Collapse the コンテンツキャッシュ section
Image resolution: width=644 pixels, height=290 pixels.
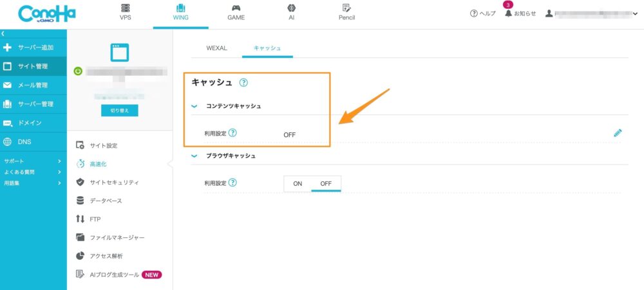click(194, 105)
